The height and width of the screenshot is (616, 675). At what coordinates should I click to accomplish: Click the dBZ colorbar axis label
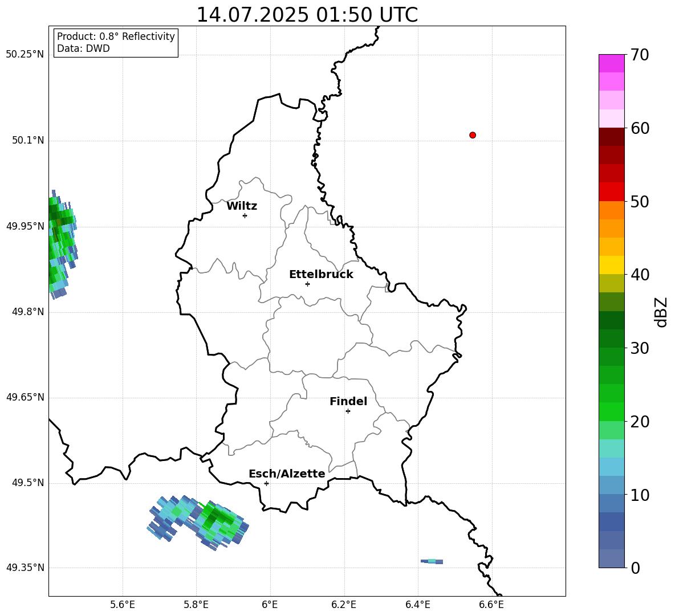661,312
